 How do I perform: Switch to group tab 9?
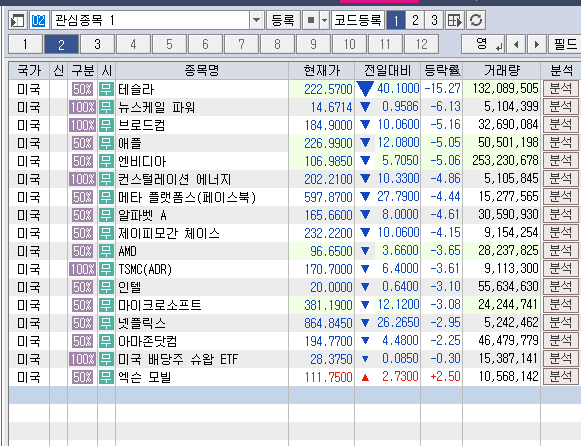click(313, 44)
